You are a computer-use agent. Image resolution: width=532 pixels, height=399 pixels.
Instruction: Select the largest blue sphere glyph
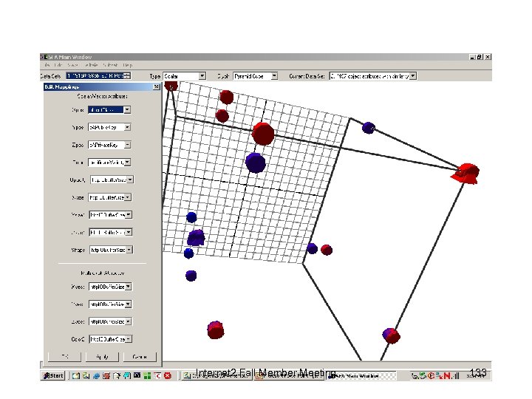pos(256,163)
